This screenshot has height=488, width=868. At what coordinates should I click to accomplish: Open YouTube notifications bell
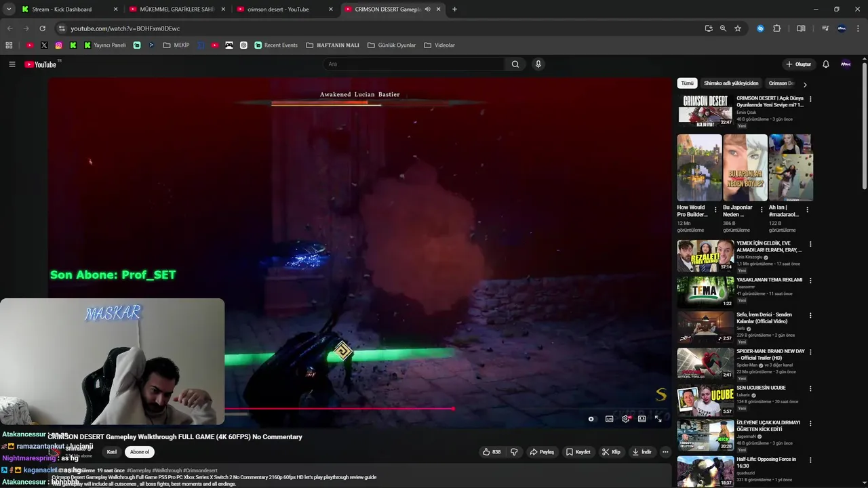click(x=826, y=64)
